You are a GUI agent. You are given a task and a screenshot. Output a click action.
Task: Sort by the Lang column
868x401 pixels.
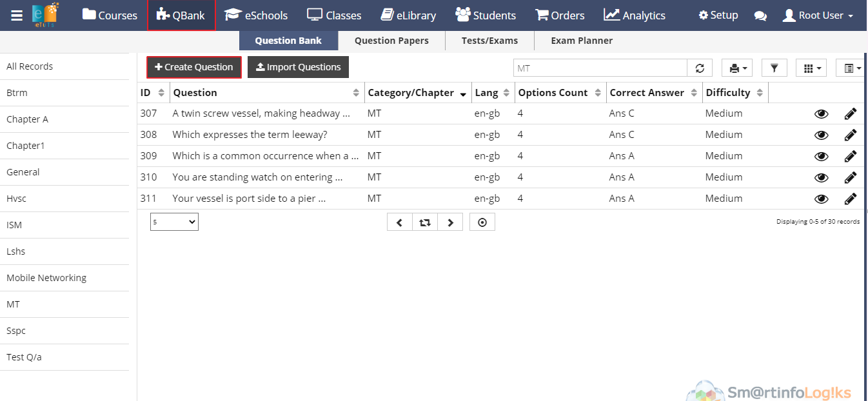(x=493, y=93)
